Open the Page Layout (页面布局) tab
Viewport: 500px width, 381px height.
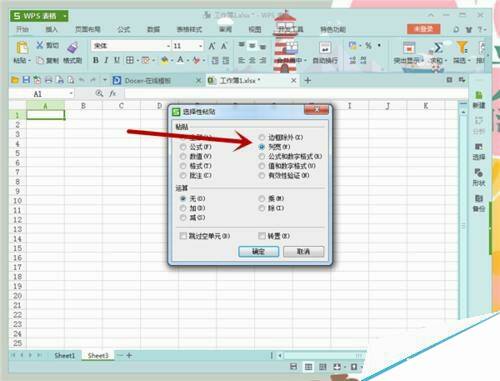coord(88,29)
